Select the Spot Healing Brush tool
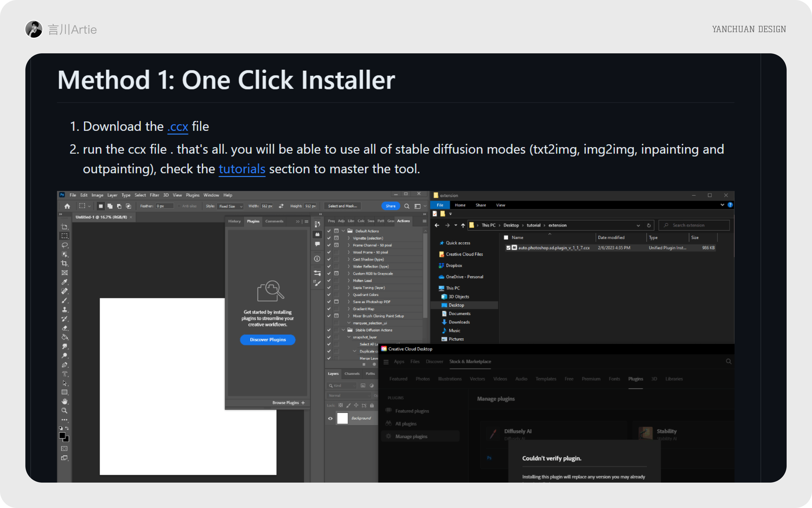Screen dimensions: 812x508 pos(64,291)
